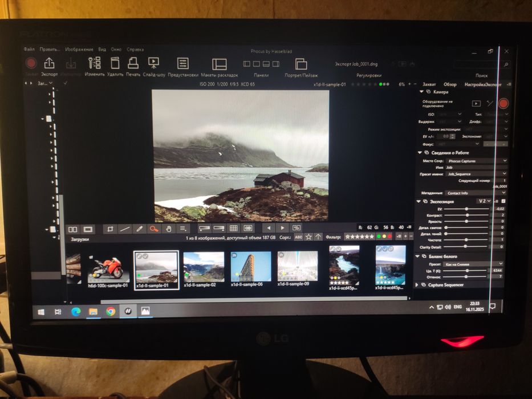Open the Править menu
Image resolution: width=532 pixels, height=399 pixels.
point(50,49)
